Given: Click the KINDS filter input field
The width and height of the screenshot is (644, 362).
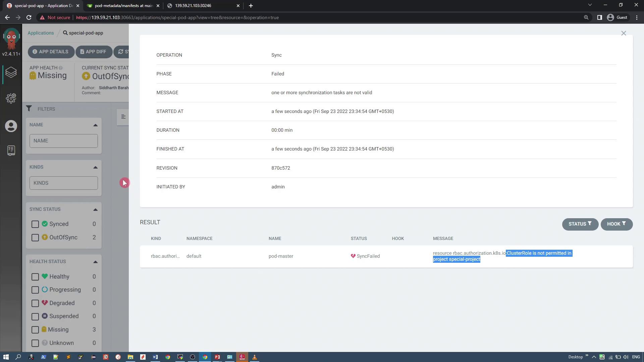Looking at the screenshot, I should [x=63, y=183].
